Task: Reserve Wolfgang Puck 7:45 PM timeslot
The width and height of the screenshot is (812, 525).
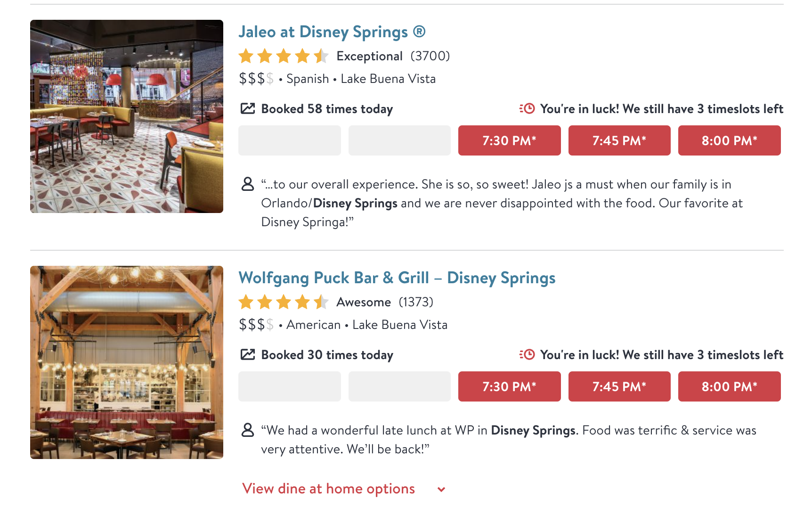Action: [x=619, y=386]
